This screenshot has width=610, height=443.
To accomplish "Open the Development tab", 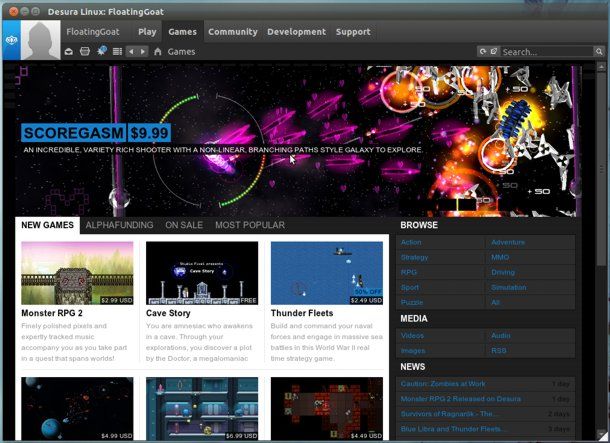I will coord(295,32).
